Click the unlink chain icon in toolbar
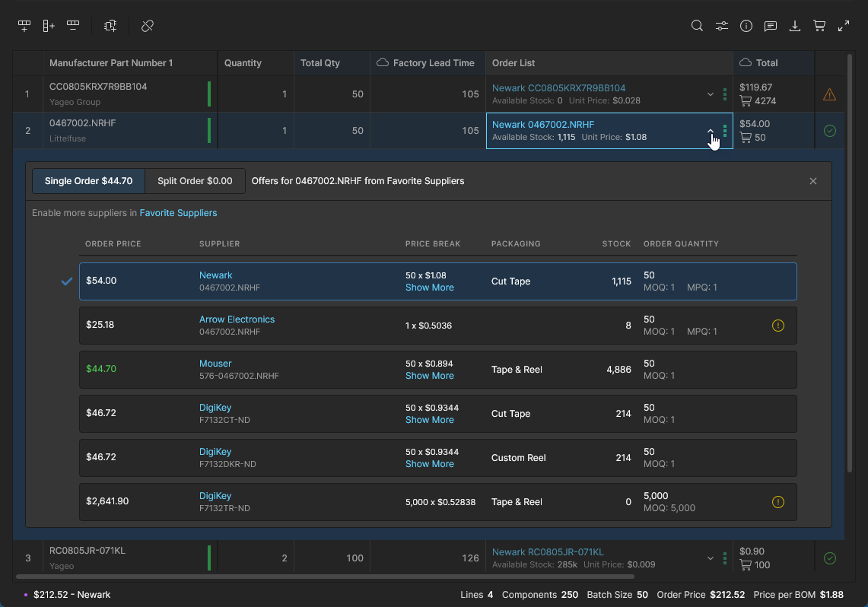Viewport: 868px width, 607px height. click(x=148, y=26)
